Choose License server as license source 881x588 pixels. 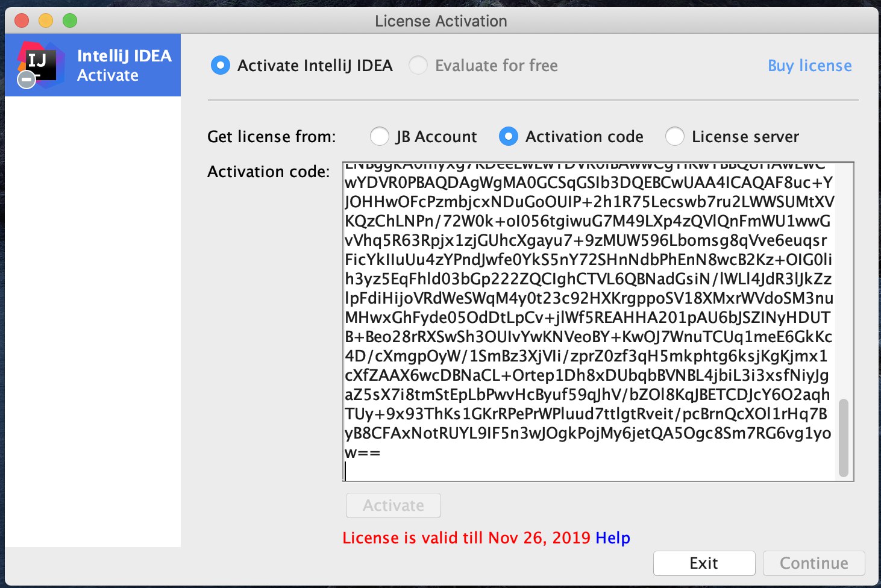(675, 136)
